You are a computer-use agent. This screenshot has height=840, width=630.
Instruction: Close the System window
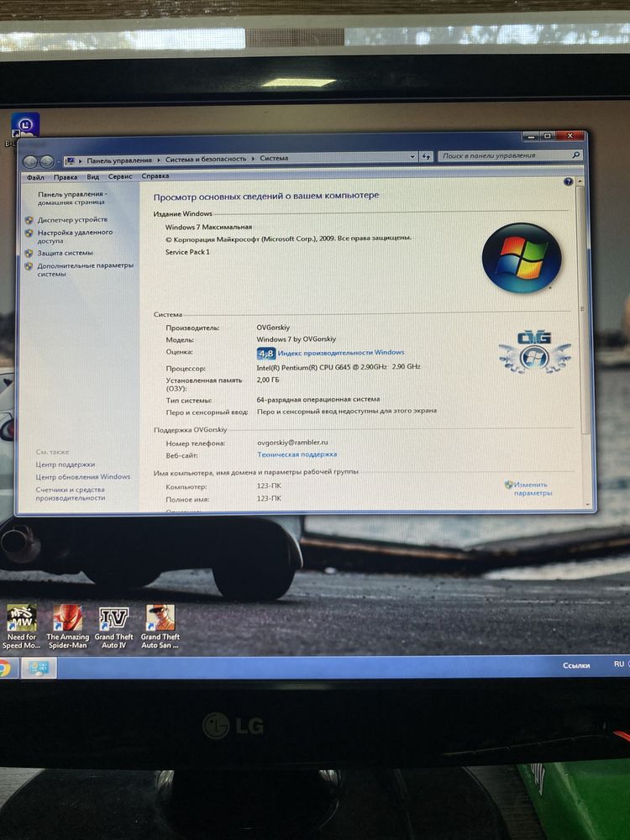(x=570, y=136)
